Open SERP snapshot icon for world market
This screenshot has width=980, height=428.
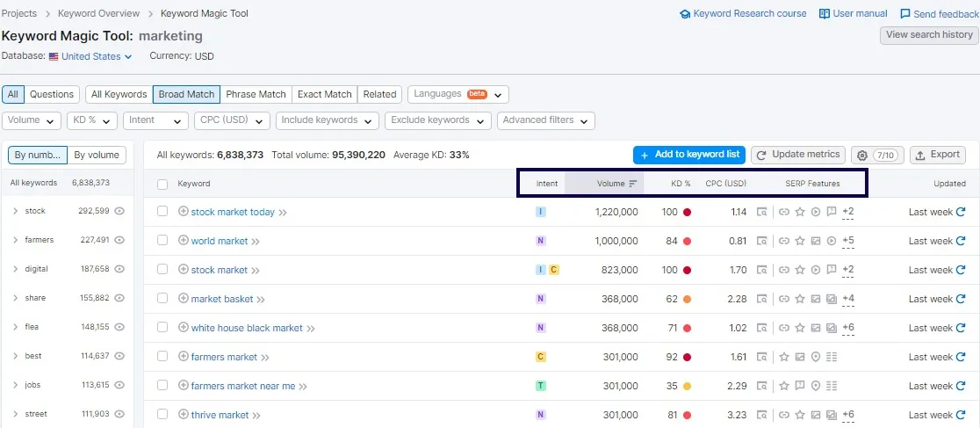(761, 241)
